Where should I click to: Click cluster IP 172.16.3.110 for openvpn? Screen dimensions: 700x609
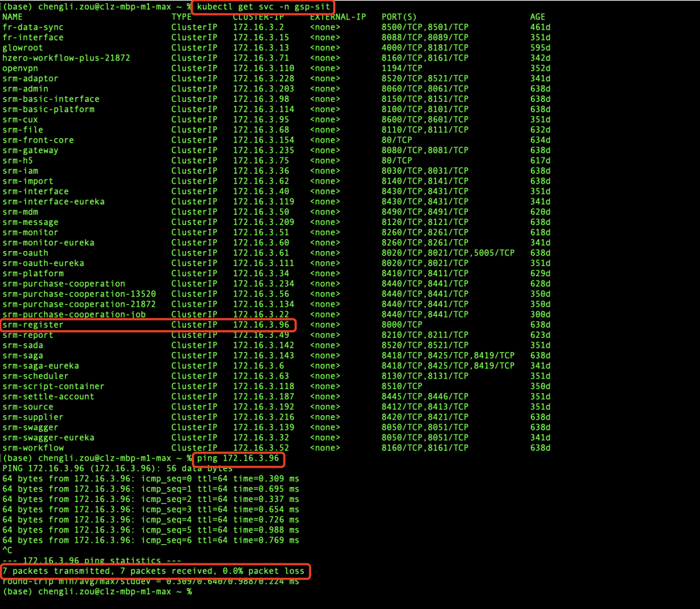point(263,68)
